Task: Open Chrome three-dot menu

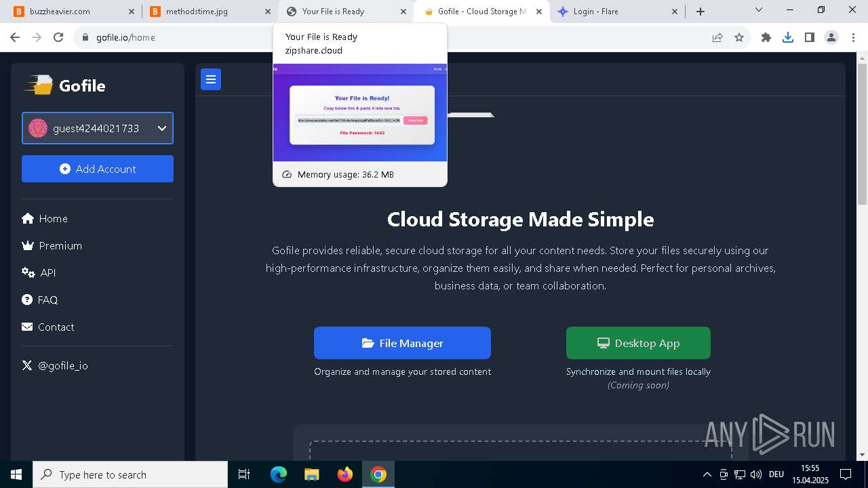Action: pyautogui.click(x=853, y=37)
